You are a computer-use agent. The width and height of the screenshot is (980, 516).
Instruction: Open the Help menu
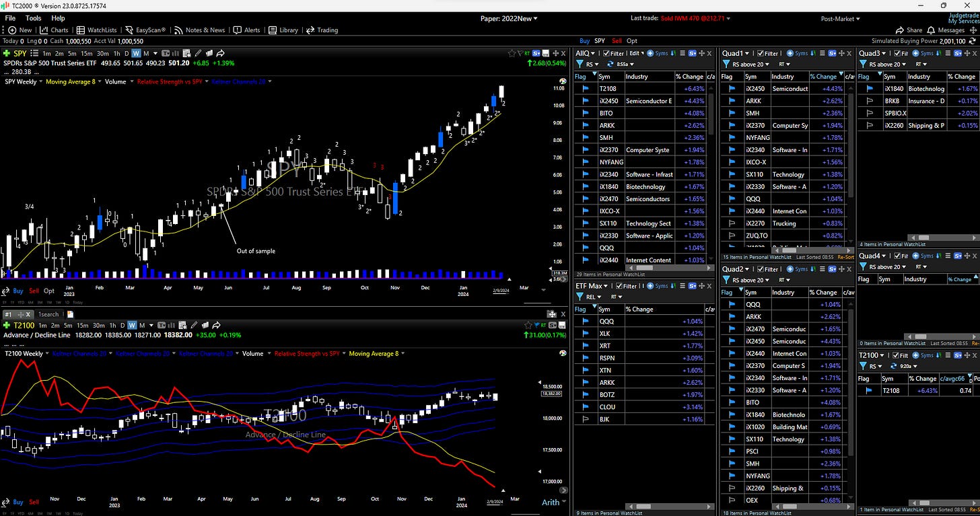pos(58,18)
